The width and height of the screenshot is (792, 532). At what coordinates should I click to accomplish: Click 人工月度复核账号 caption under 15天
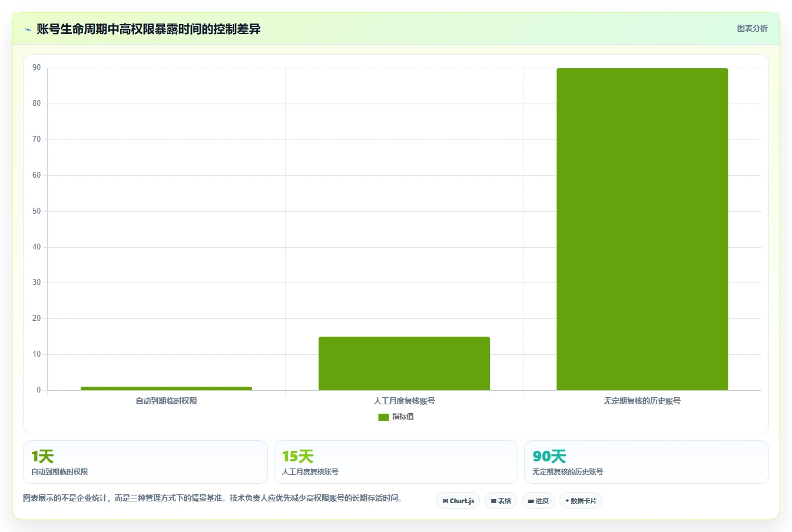[310, 472]
